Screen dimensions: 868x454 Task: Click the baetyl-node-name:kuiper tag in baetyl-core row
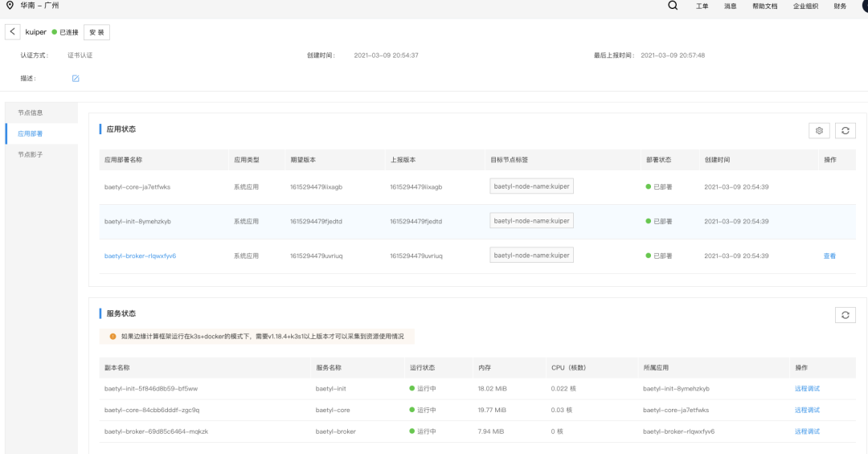click(x=531, y=186)
